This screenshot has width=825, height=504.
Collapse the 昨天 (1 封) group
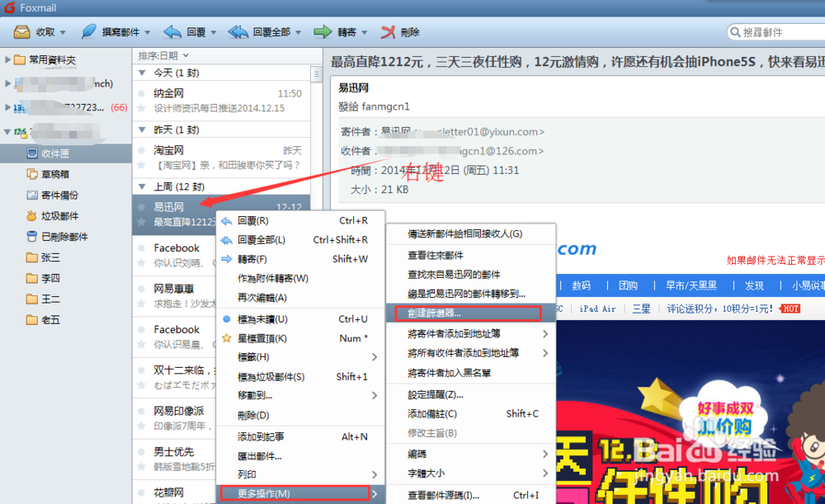[142, 130]
